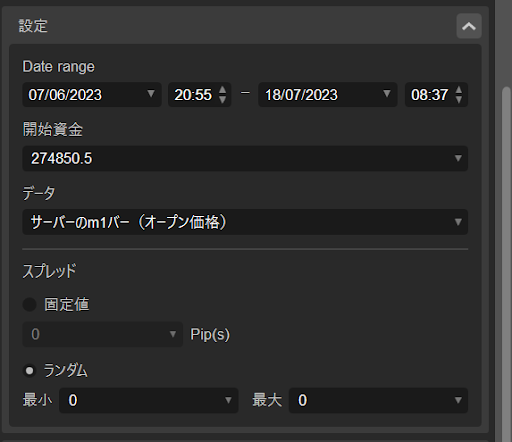Viewport: 512px width, 442px height.
Task: Increase end time 08:37 with up arrow
Action: [459, 90]
